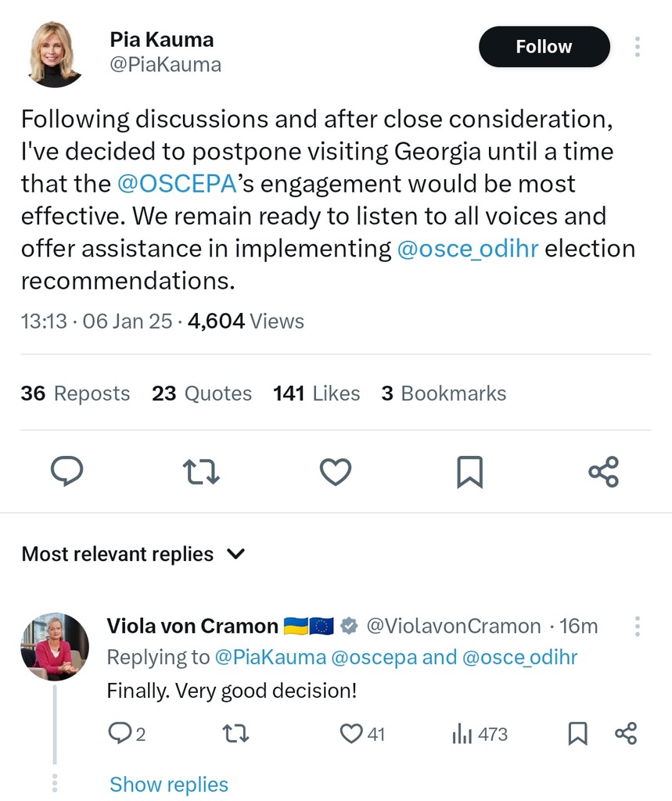View analytics for Viola's reply
The height and width of the screenshot is (801, 672).
pyautogui.click(x=463, y=734)
